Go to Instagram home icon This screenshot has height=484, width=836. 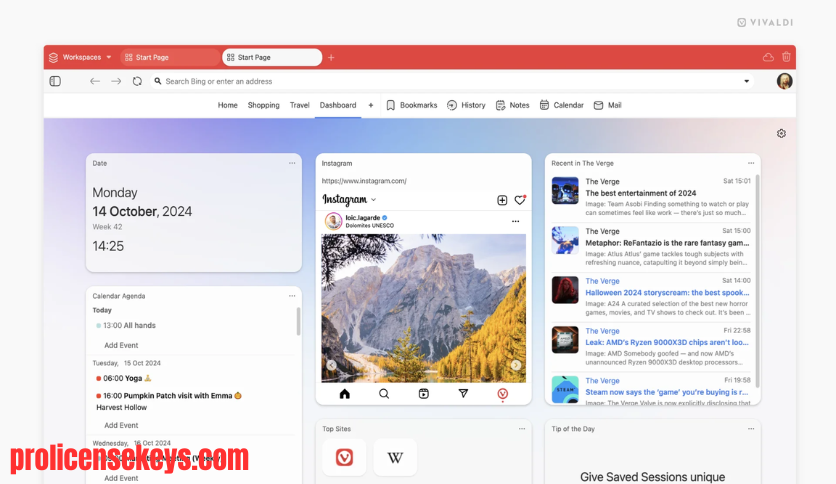point(344,394)
